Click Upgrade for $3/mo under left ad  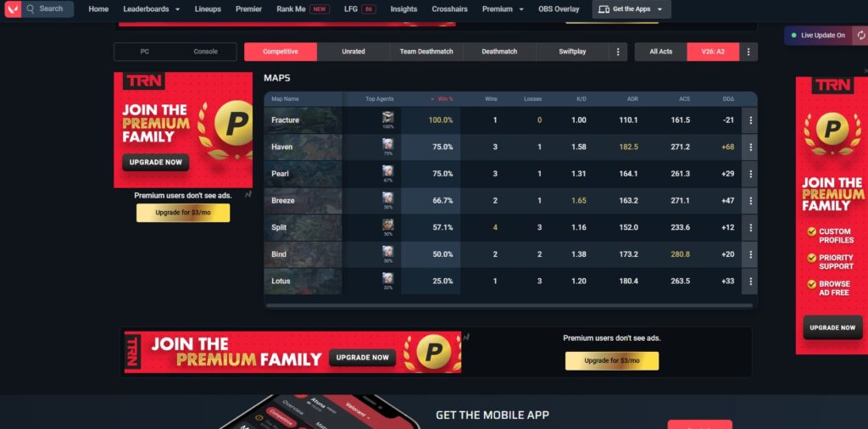click(183, 213)
